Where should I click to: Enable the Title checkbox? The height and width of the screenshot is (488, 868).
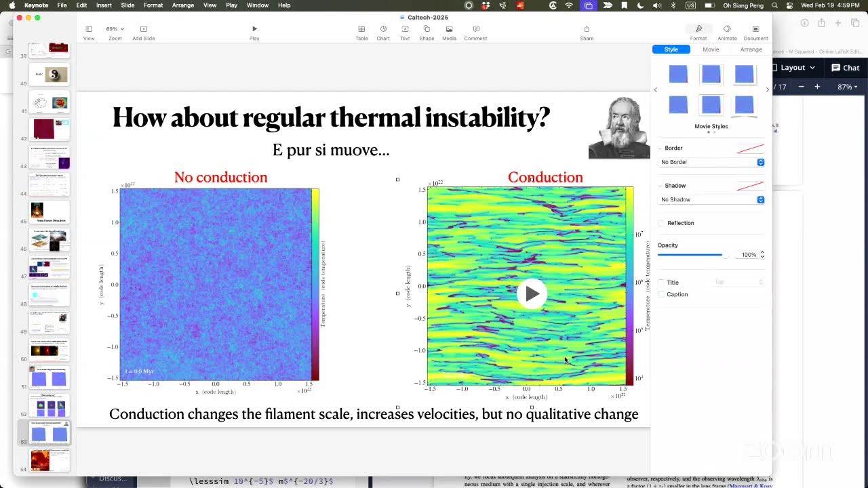click(x=661, y=283)
